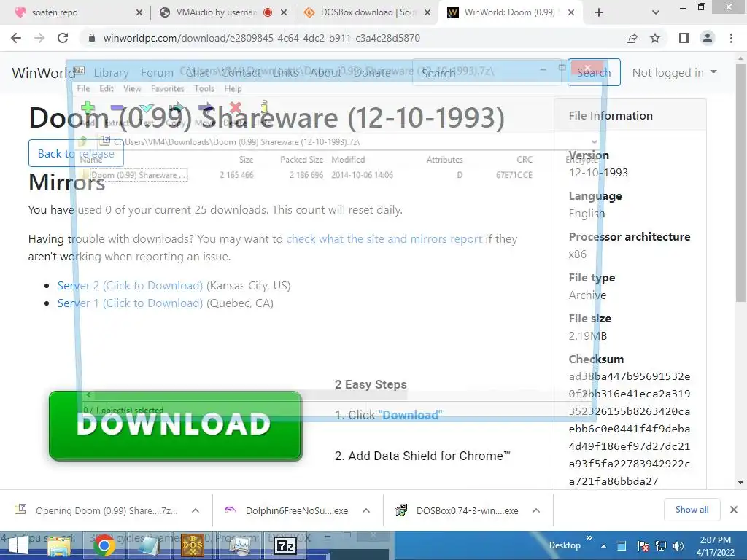This screenshot has width=747, height=560.
Task: Open the network icon in the system tray
Action: [x=661, y=546]
